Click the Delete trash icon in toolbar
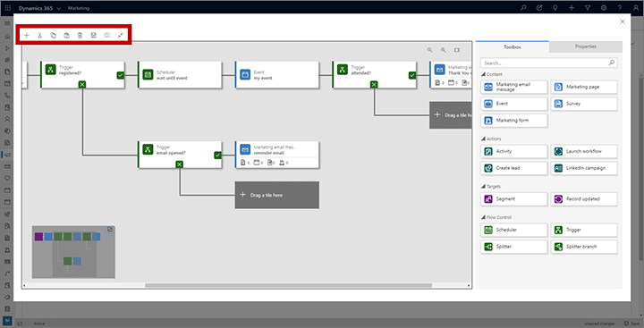 (x=80, y=36)
